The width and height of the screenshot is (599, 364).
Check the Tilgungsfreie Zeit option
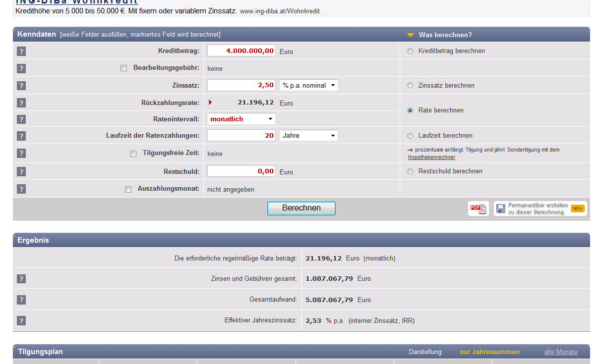(133, 154)
